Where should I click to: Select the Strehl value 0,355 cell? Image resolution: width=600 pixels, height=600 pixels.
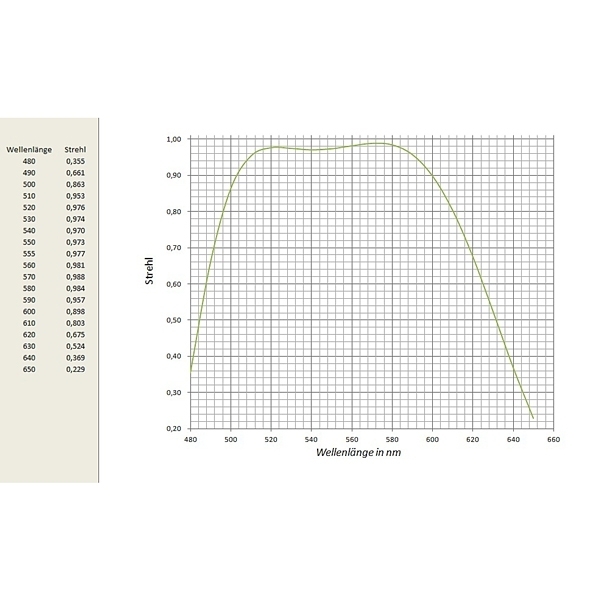pos(75,161)
